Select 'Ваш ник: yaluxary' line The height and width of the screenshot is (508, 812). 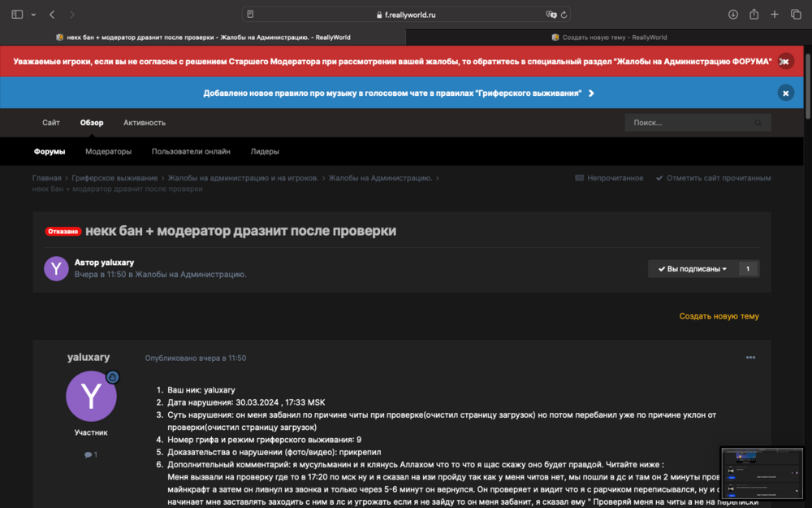pyautogui.click(x=201, y=390)
